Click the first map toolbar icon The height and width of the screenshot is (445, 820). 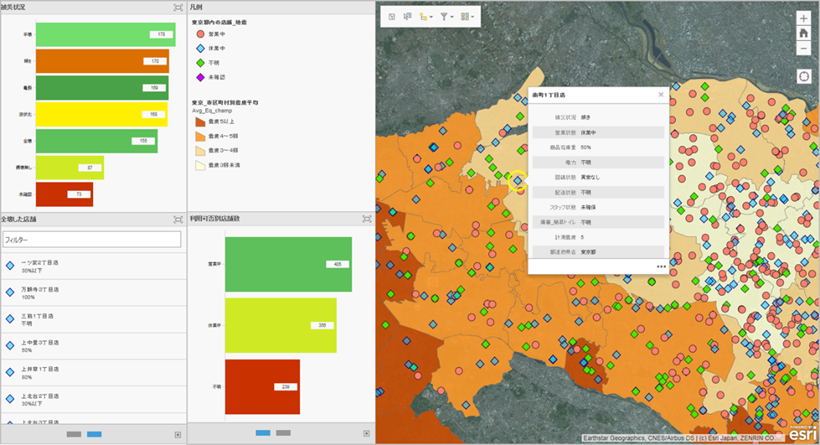[x=391, y=16]
